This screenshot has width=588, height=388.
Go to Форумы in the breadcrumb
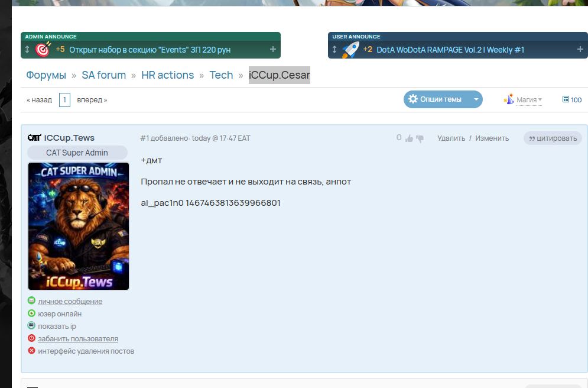[x=46, y=75]
